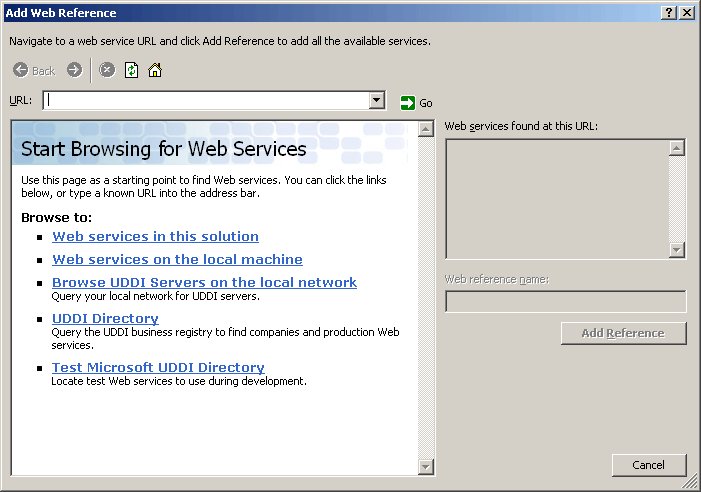The image size is (701, 492).
Task: Open Test Microsoft UDDI Directory link
Action: coord(158,368)
